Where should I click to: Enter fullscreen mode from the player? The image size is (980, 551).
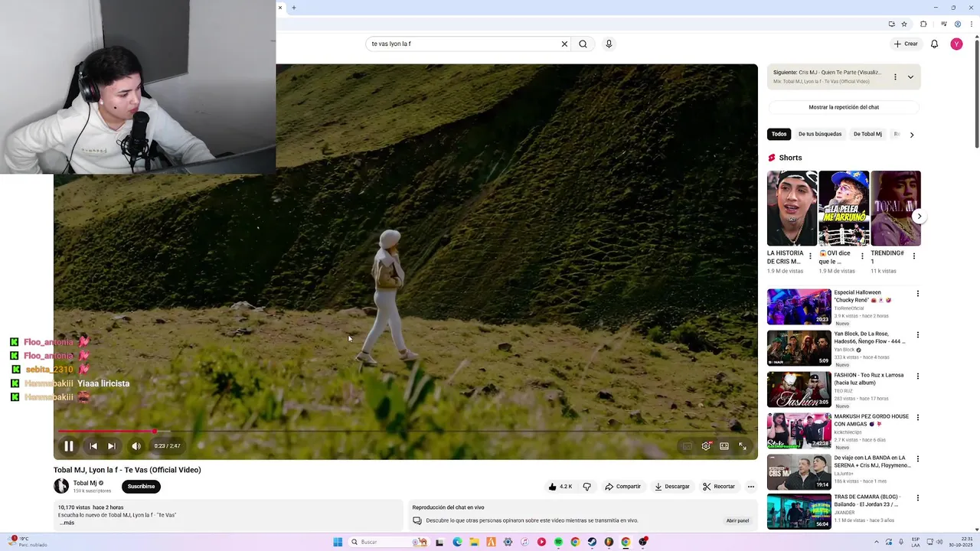click(743, 446)
